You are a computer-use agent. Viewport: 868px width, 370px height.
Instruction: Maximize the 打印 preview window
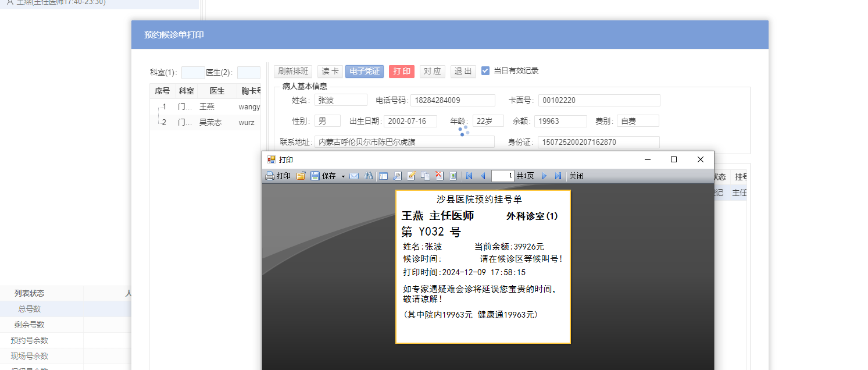(x=674, y=159)
